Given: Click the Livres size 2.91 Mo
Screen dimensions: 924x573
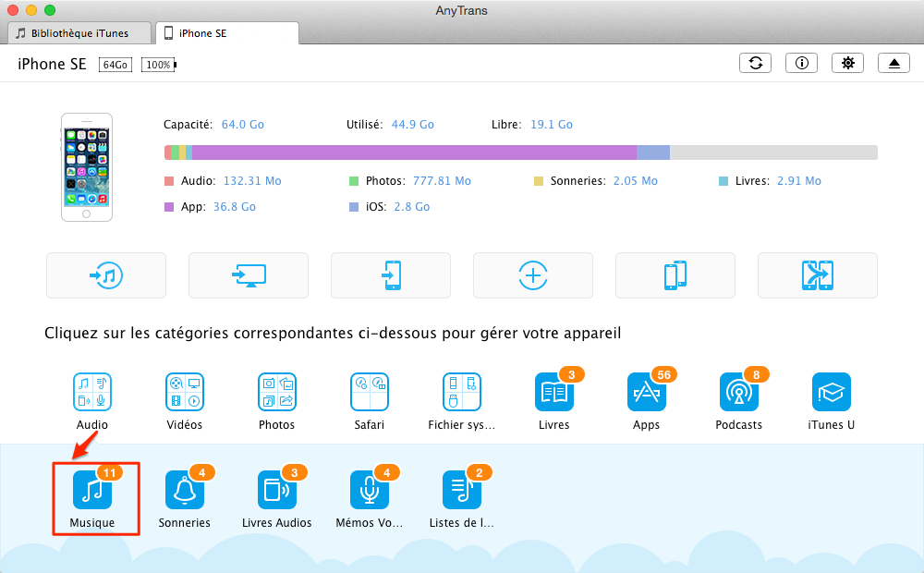Looking at the screenshot, I should pyautogui.click(x=799, y=181).
